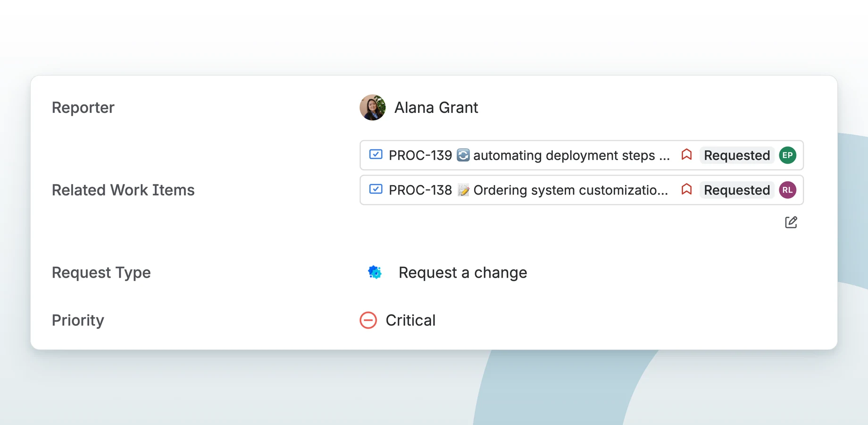This screenshot has width=868, height=425.
Task: Click the sync emoji beside PROC-139
Action: click(x=463, y=155)
